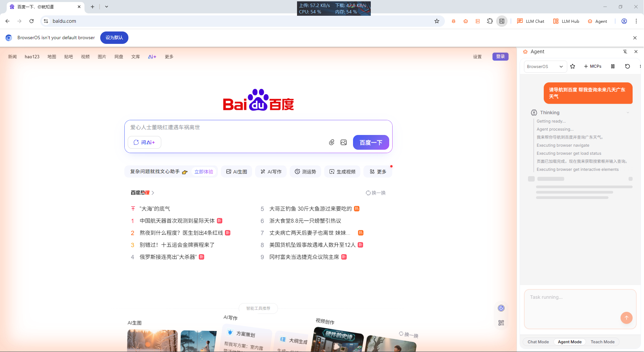The width and height of the screenshot is (644, 352).
Task: Open a new browser tab
Action: pos(93,7)
